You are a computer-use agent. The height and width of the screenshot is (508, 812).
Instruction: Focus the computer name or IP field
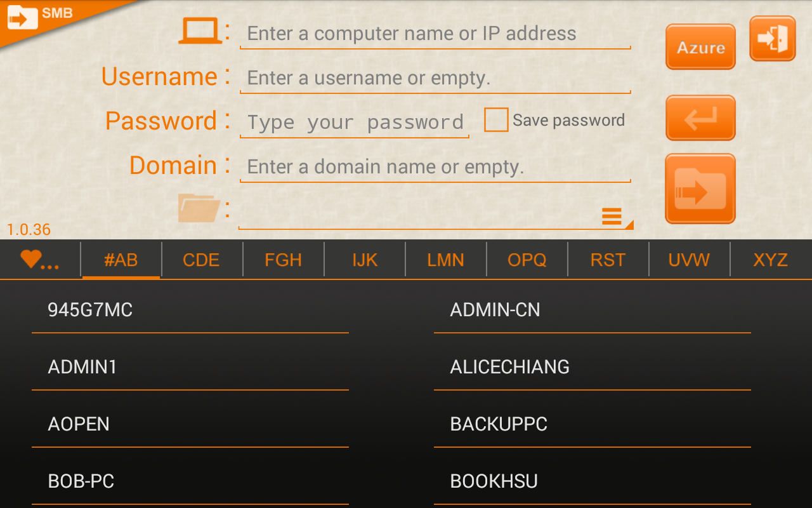point(435,34)
